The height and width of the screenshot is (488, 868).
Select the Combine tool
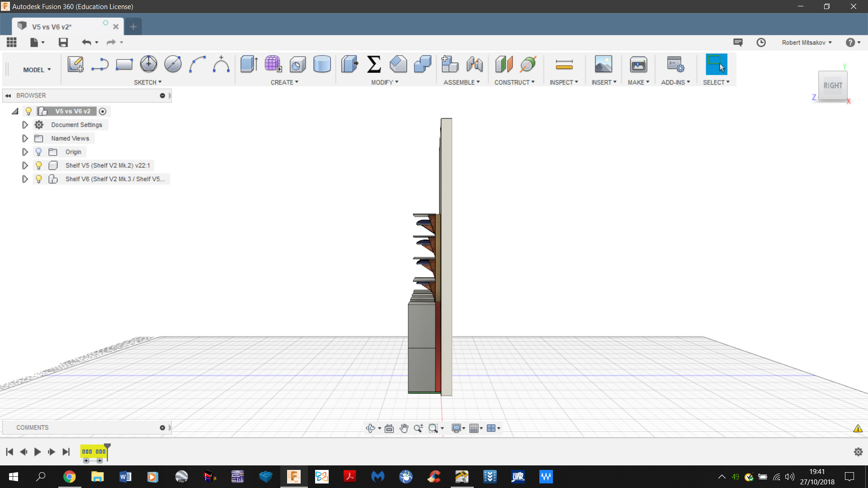pos(423,64)
